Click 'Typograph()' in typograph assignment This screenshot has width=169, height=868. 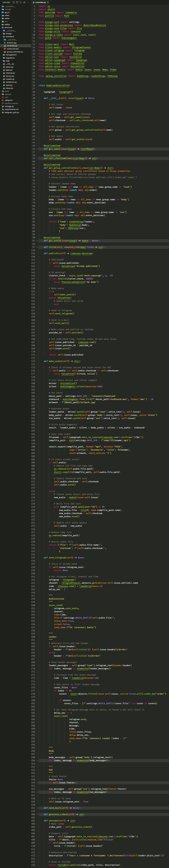pyautogui.click(x=66, y=92)
